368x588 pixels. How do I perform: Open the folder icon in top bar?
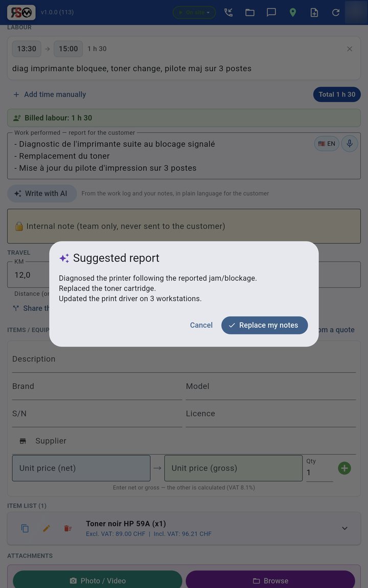250,12
